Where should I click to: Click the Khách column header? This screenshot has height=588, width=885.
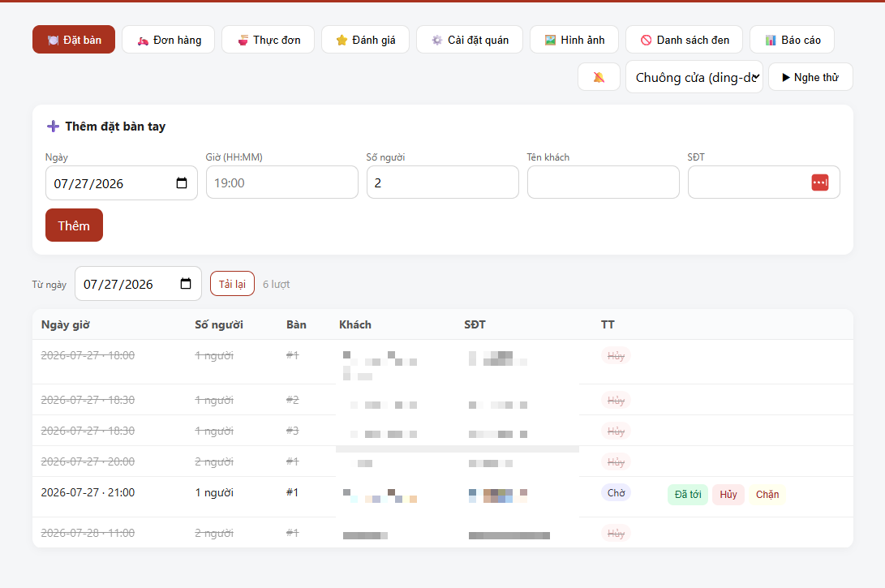[x=355, y=324]
